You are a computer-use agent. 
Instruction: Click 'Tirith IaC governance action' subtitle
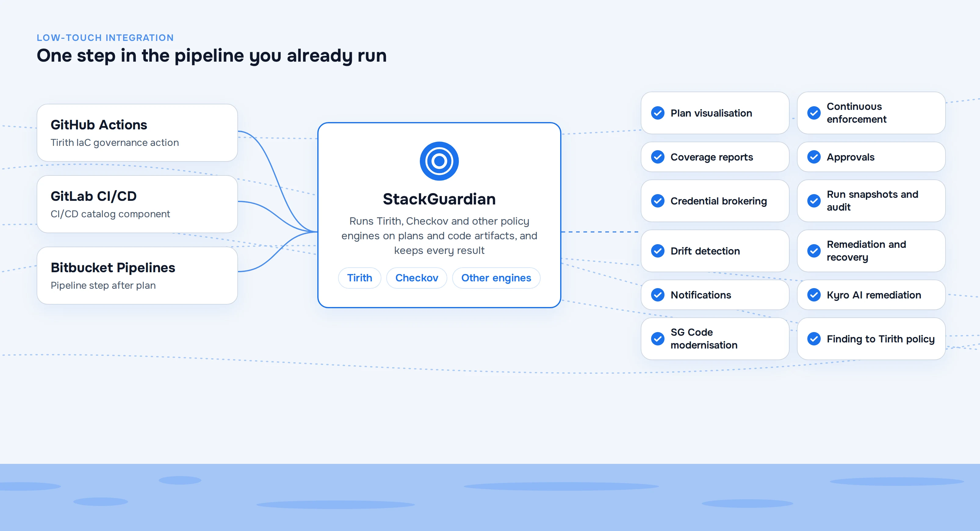pos(114,143)
